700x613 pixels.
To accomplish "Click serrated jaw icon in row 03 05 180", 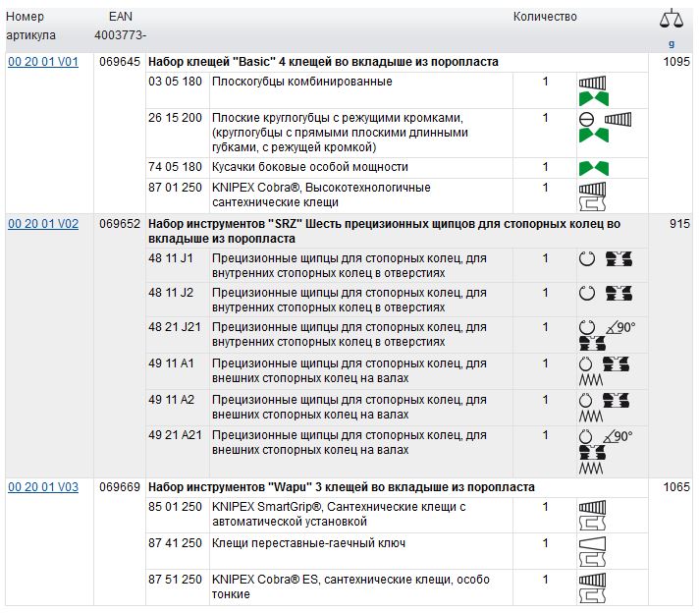I will pos(593,83).
